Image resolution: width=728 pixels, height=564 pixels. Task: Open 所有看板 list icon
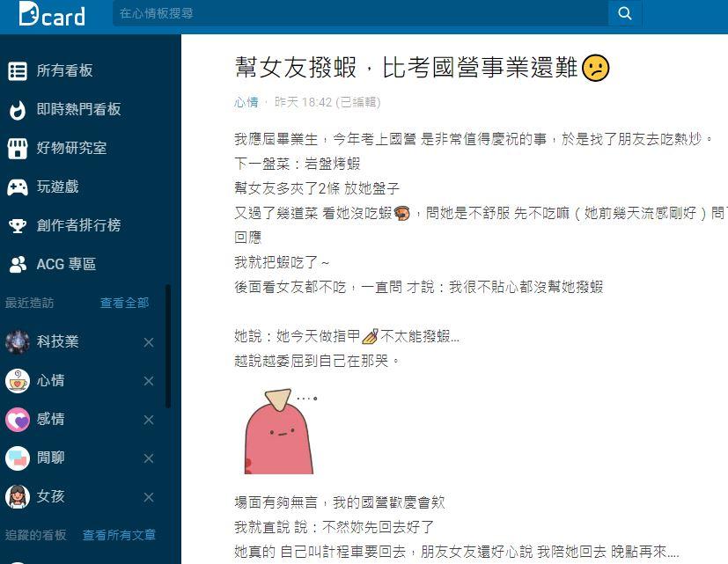(x=18, y=71)
